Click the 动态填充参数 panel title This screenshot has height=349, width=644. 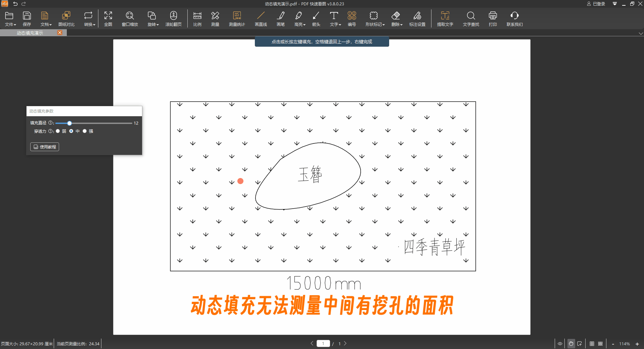tap(41, 111)
